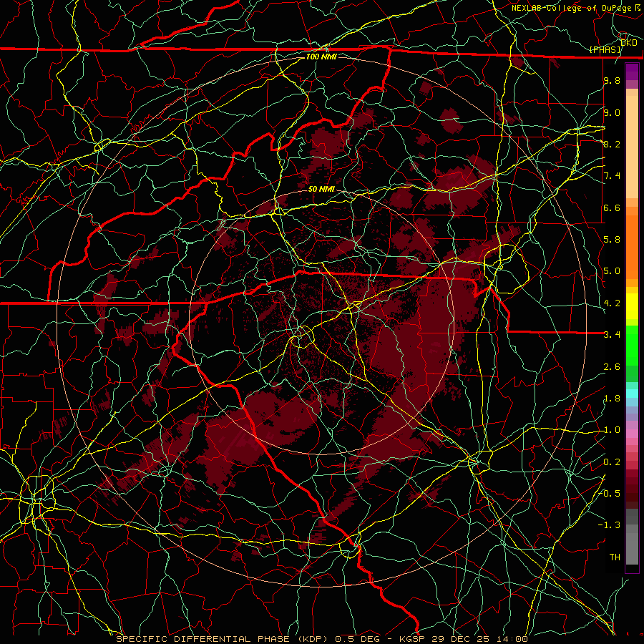This screenshot has width=644, height=644.
Task: Click the 6.6 scale value
Action: 612,208
